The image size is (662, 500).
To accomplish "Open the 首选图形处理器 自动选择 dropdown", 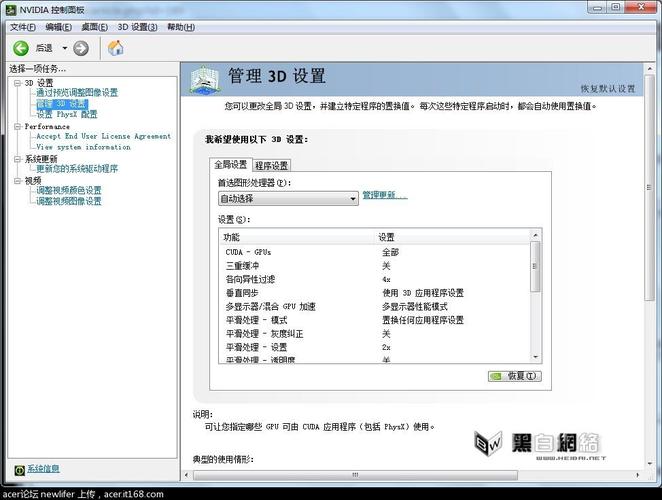I will 288,198.
